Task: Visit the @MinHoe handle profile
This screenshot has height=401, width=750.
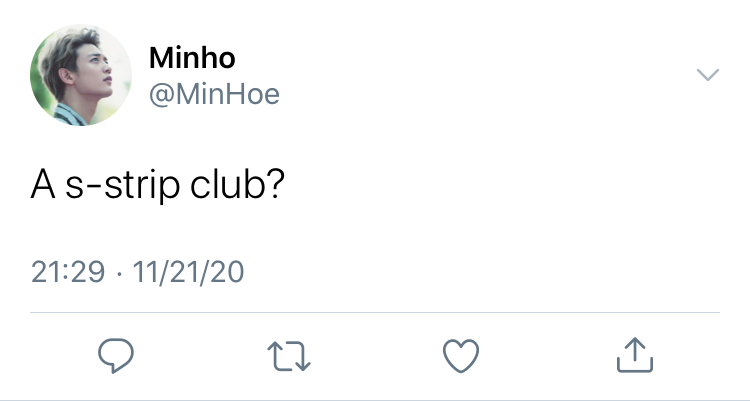Action: (x=214, y=94)
